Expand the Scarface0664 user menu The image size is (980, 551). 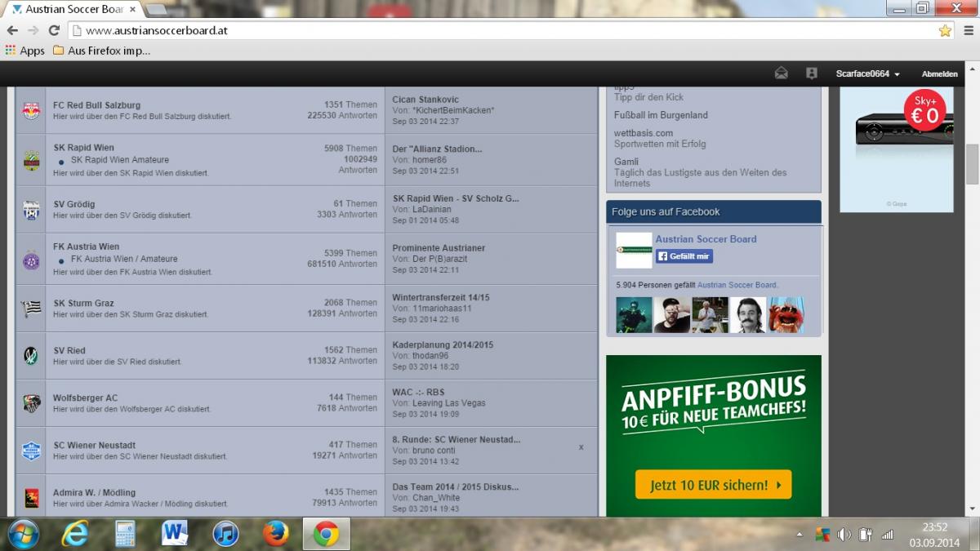point(868,74)
